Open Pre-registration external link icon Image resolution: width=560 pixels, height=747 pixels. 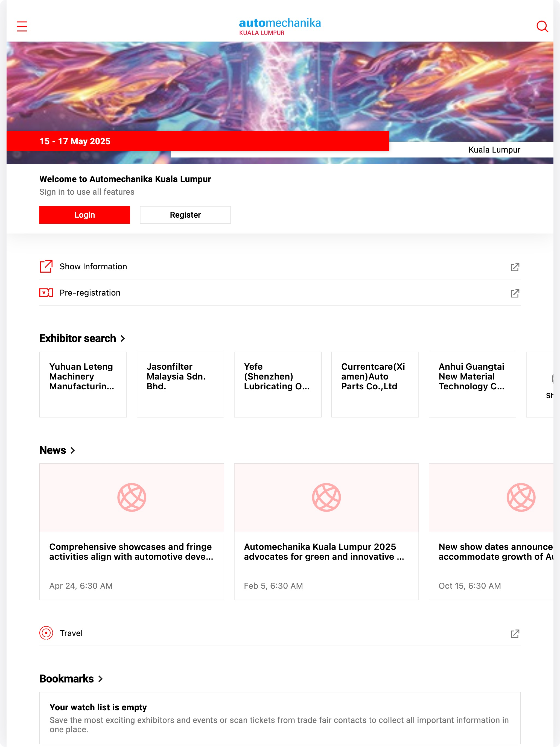pos(515,293)
